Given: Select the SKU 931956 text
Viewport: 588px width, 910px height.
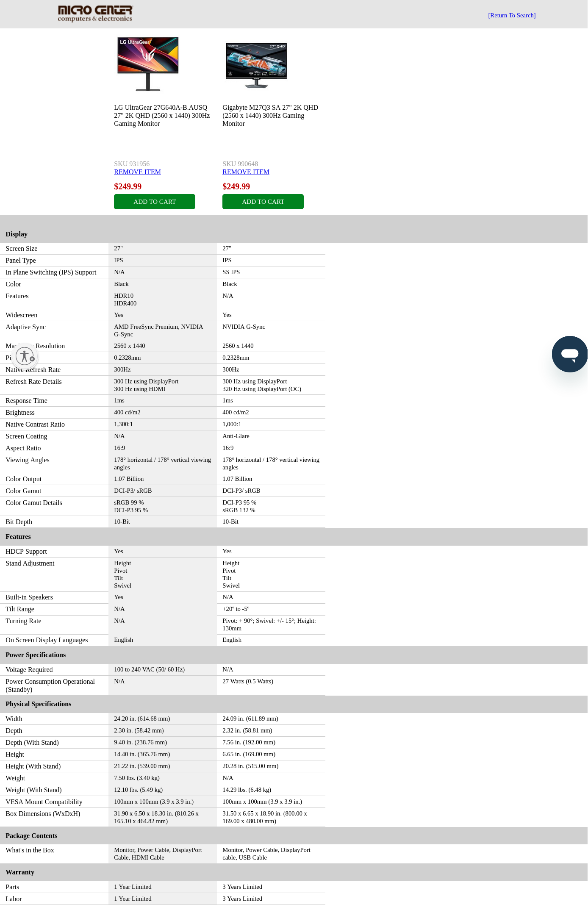Looking at the screenshot, I should tap(132, 164).
